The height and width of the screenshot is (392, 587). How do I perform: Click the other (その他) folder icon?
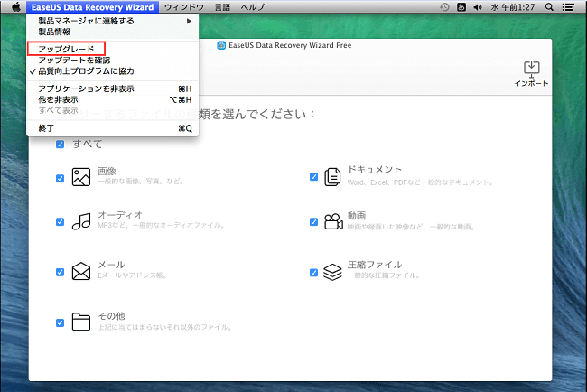pyautogui.click(x=81, y=322)
